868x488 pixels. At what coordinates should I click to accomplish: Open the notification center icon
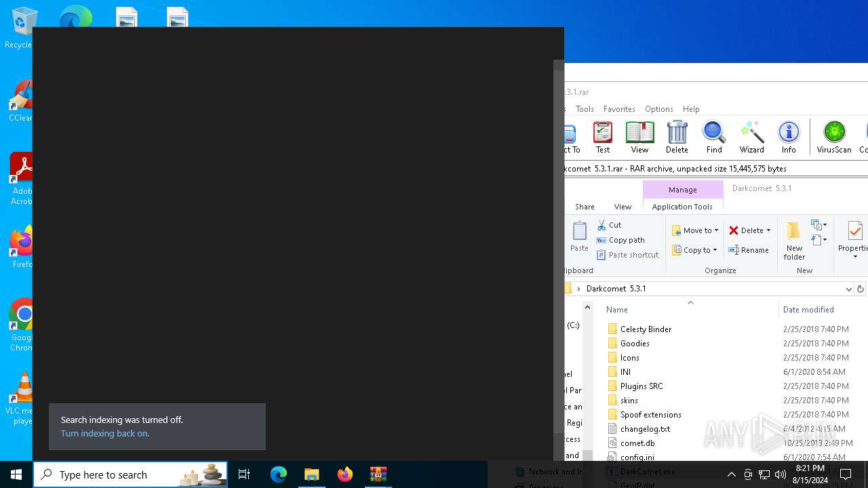pos(846,474)
